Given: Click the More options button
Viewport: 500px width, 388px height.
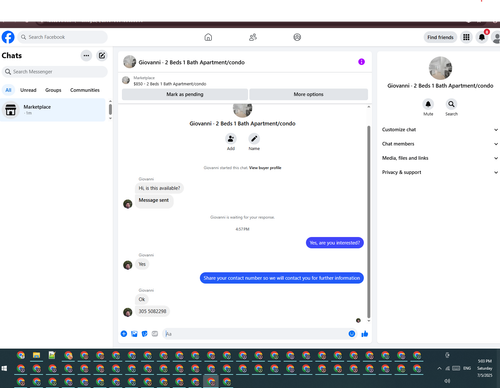Looking at the screenshot, I should (x=308, y=94).
